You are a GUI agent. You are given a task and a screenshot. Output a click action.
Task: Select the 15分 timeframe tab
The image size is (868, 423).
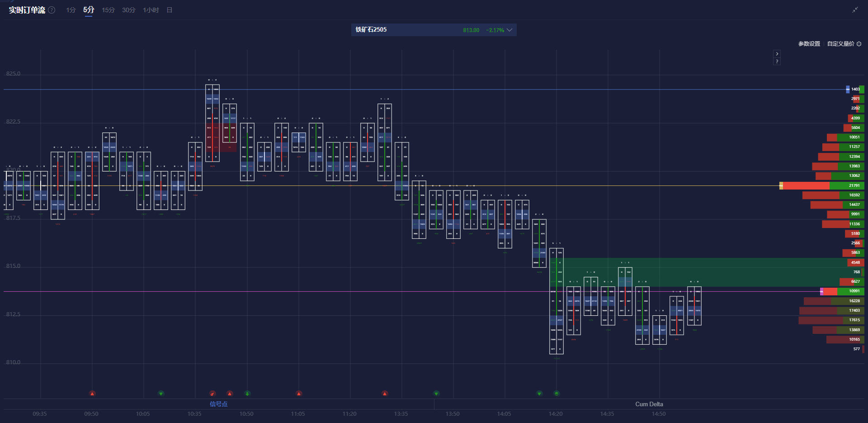coord(108,10)
